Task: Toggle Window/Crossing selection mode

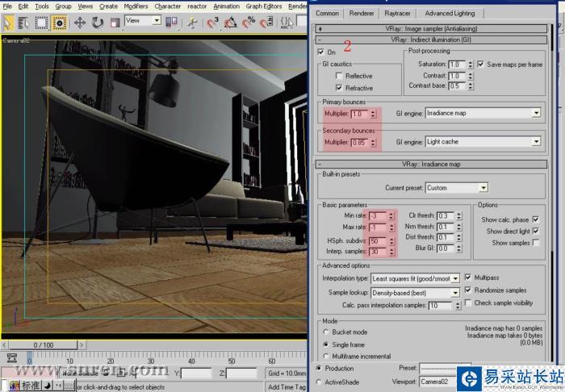Action: pyautogui.click(x=59, y=23)
